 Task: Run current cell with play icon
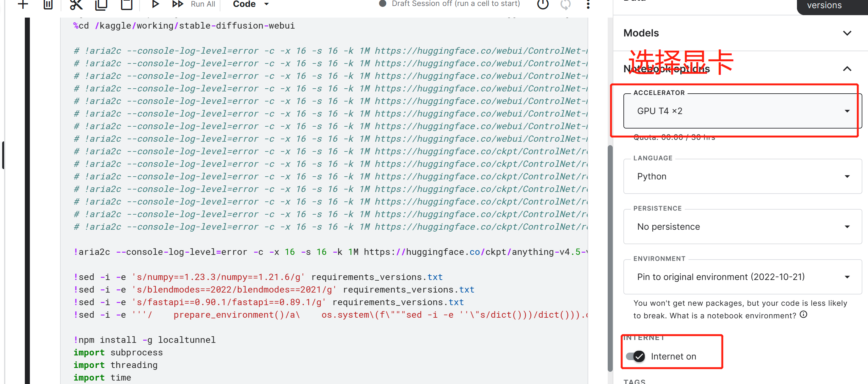(x=155, y=4)
